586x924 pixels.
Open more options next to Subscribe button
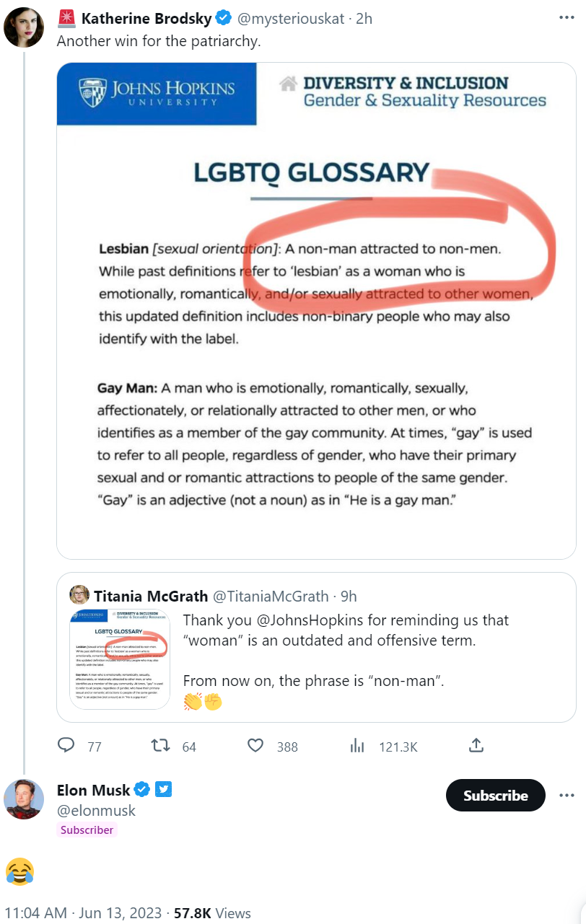(567, 796)
